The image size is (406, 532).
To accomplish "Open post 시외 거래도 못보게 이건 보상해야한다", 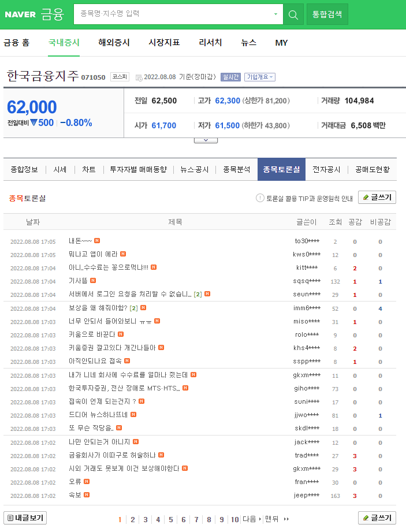I will [x=124, y=468].
